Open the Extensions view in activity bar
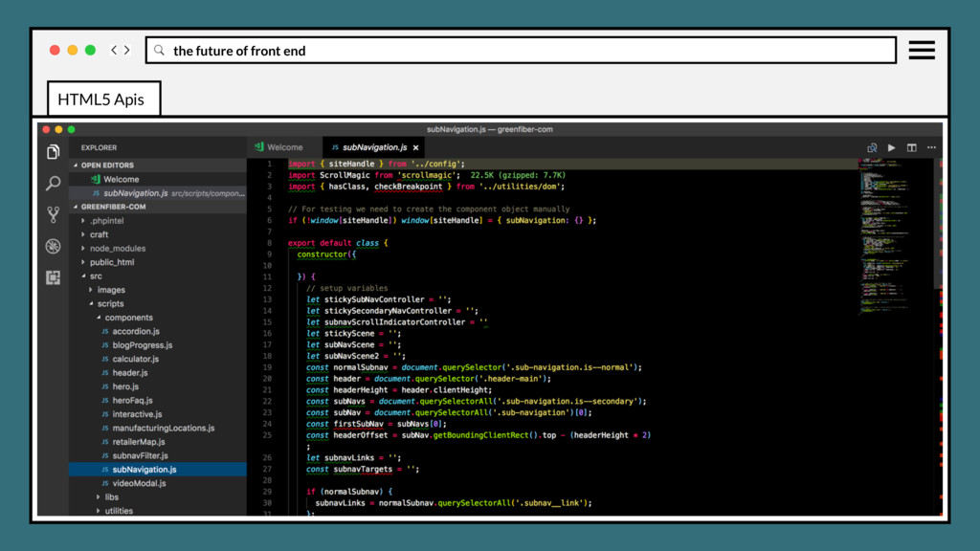The image size is (980, 551). pyautogui.click(x=54, y=277)
